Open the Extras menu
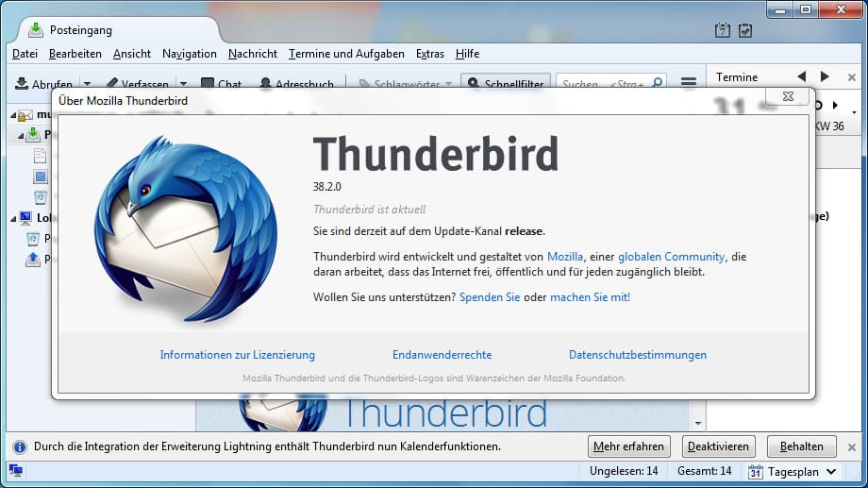 (430, 54)
